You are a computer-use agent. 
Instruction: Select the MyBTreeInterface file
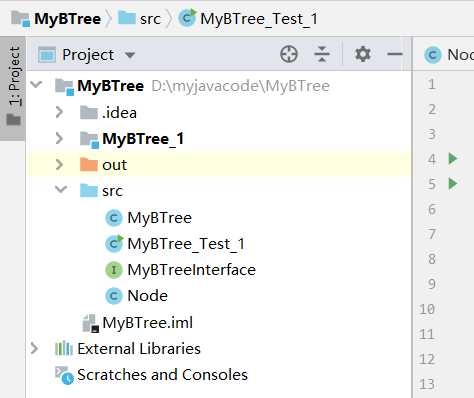tap(192, 270)
